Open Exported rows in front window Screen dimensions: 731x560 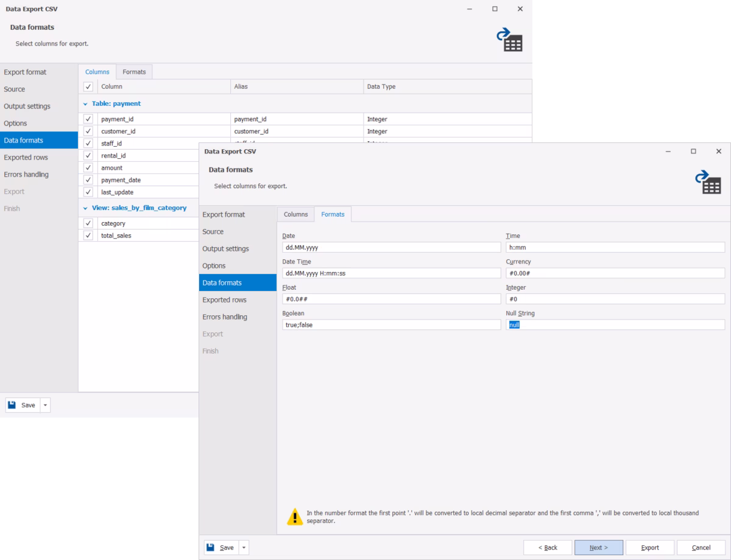click(238, 300)
